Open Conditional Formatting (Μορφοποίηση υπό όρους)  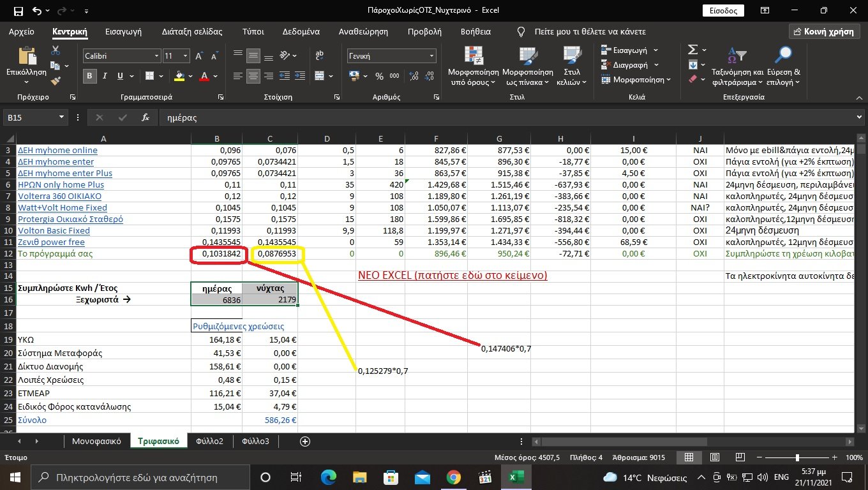[474, 66]
